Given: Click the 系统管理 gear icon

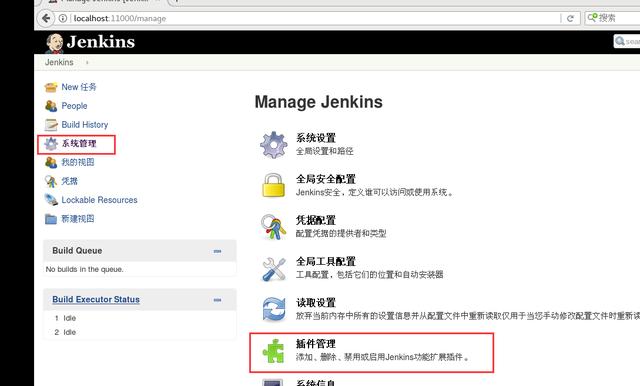Looking at the screenshot, I should point(51,144).
